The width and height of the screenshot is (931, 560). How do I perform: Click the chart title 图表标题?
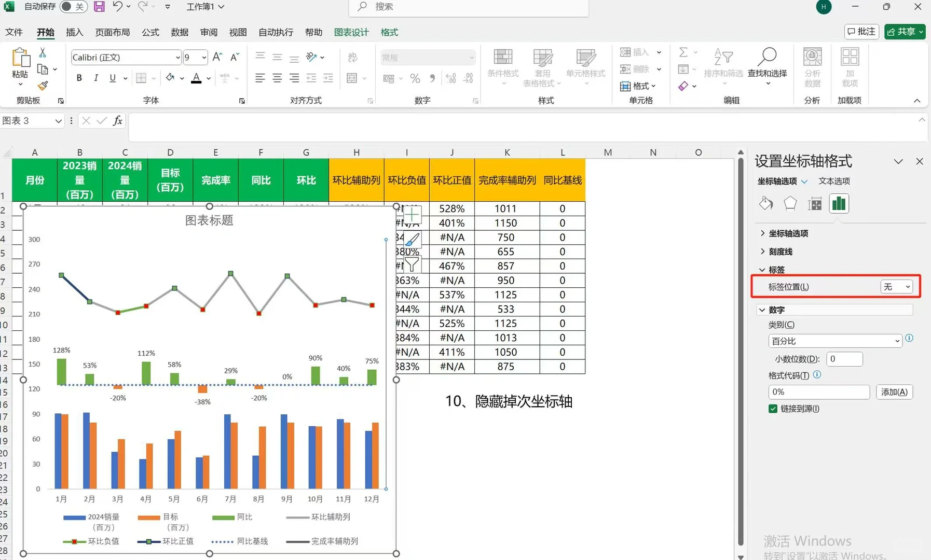[209, 220]
